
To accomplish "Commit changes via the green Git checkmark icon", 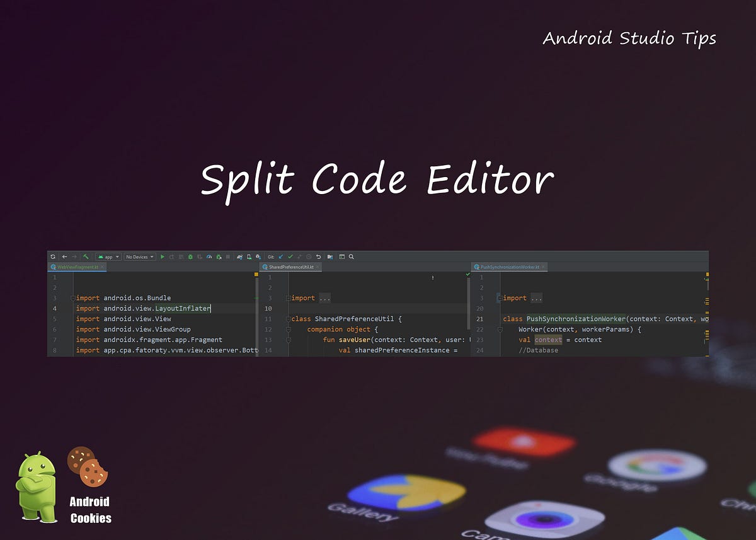I will [290, 256].
